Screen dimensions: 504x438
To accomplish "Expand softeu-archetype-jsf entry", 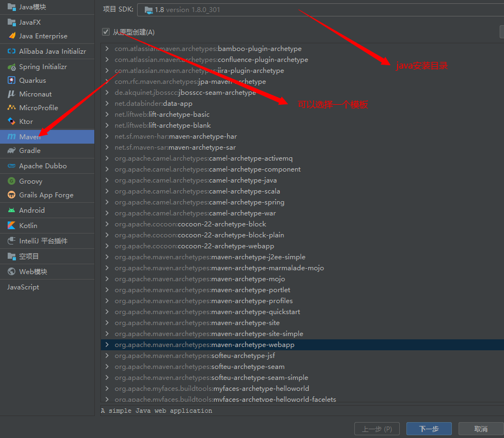I will click(x=107, y=355).
